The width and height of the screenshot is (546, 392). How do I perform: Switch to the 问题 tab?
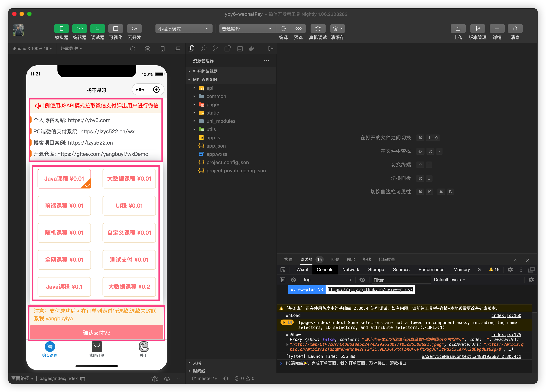pyautogui.click(x=335, y=260)
